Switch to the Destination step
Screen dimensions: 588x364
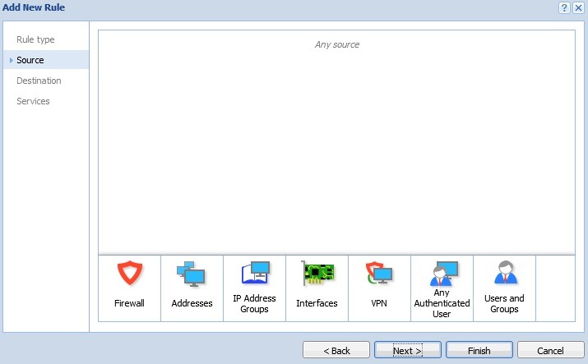tap(39, 81)
